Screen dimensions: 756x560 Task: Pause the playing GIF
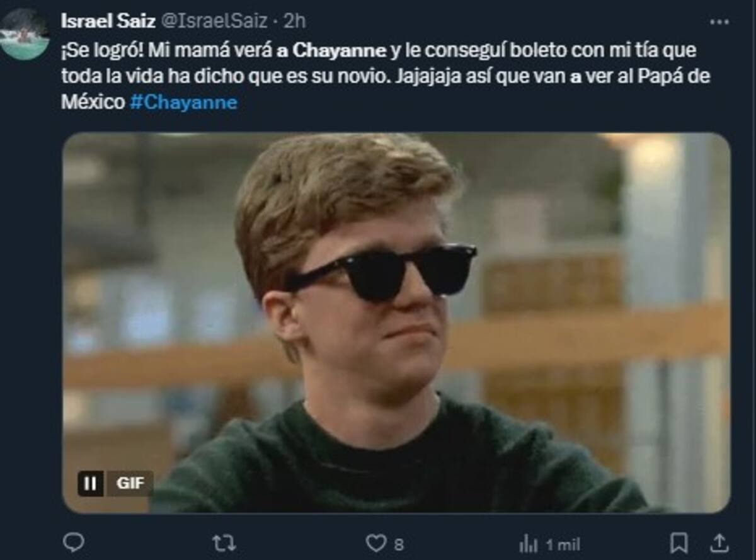pyautogui.click(x=91, y=484)
